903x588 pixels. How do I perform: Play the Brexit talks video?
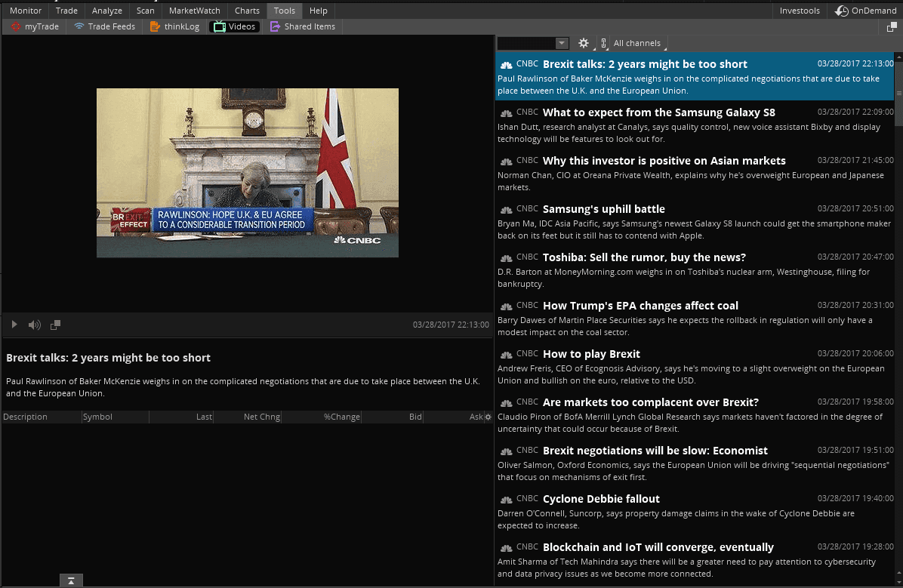pyautogui.click(x=14, y=325)
